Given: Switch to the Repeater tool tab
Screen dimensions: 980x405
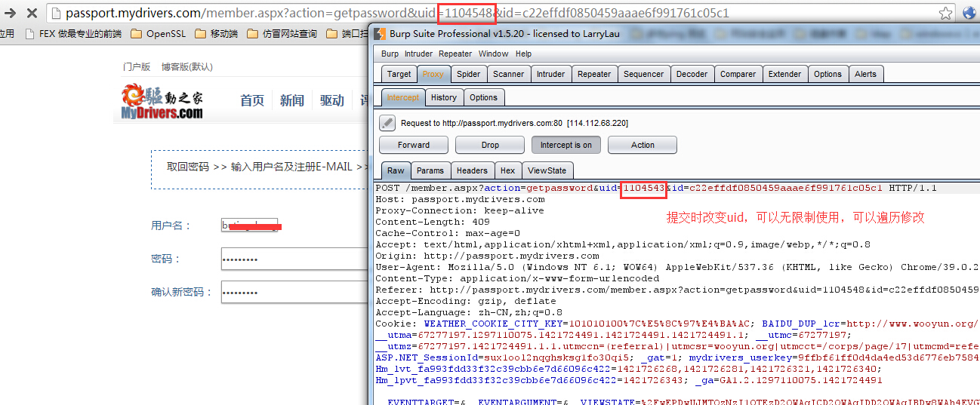Looking at the screenshot, I should [594, 74].
